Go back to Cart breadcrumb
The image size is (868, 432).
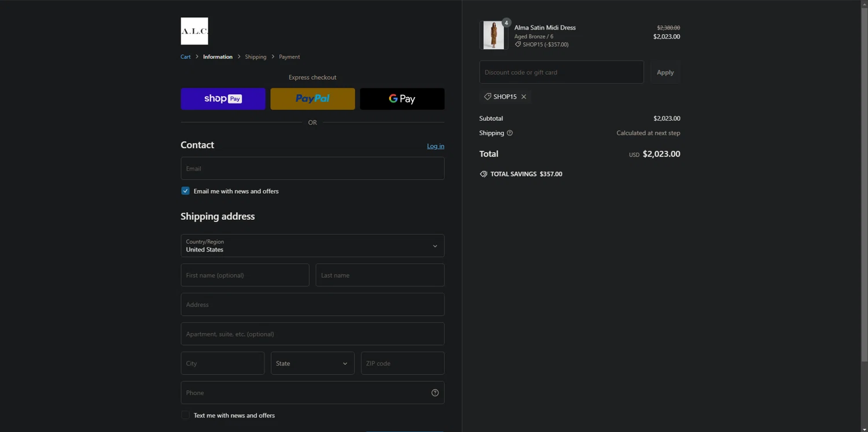click(186, 57)
